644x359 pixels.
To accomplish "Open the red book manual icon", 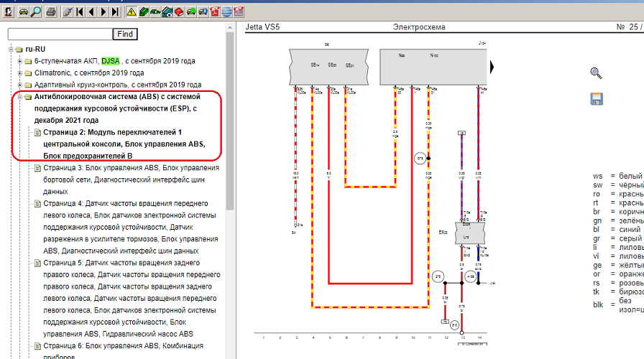I will click(179, 12).
